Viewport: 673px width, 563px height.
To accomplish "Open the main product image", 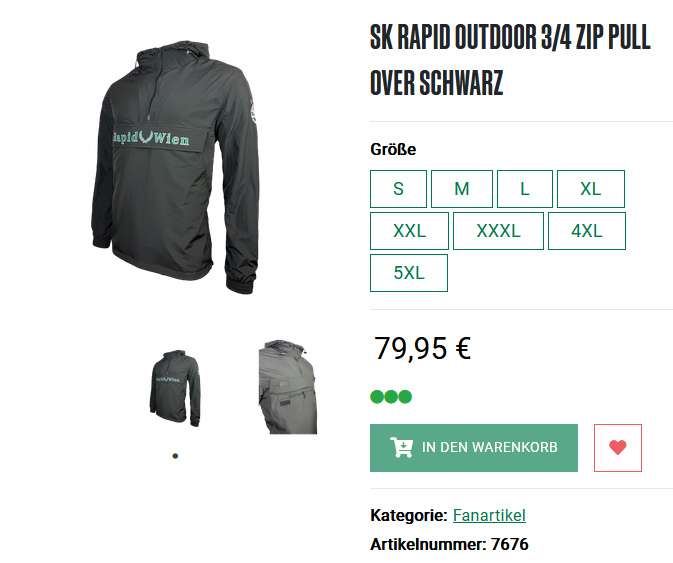I will [175, 167].
